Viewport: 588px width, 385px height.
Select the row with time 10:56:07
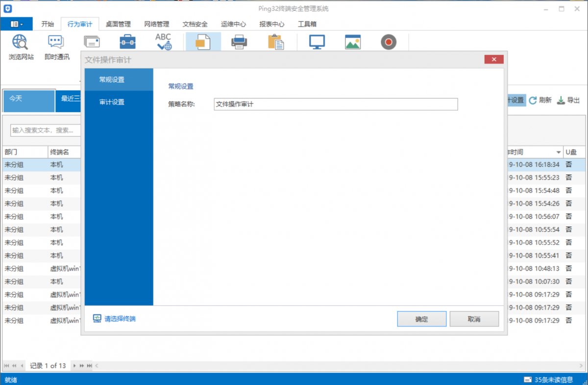click(x=294, y=217)
